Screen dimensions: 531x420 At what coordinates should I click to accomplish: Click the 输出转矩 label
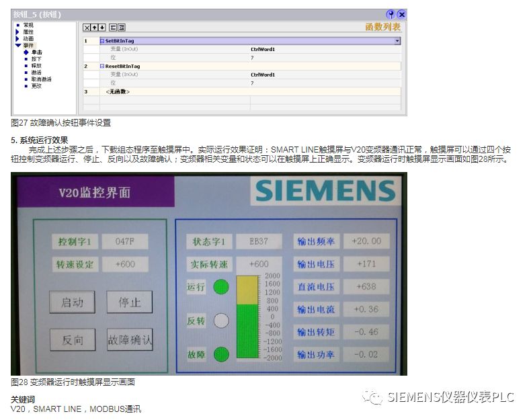pyautogui.click(x=317, y=332)
